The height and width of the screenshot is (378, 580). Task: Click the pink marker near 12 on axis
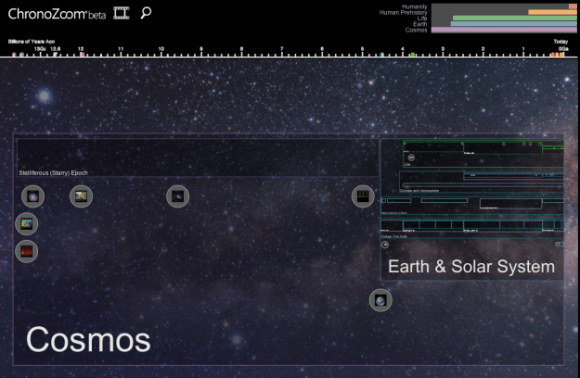click(x=82, y=55)
